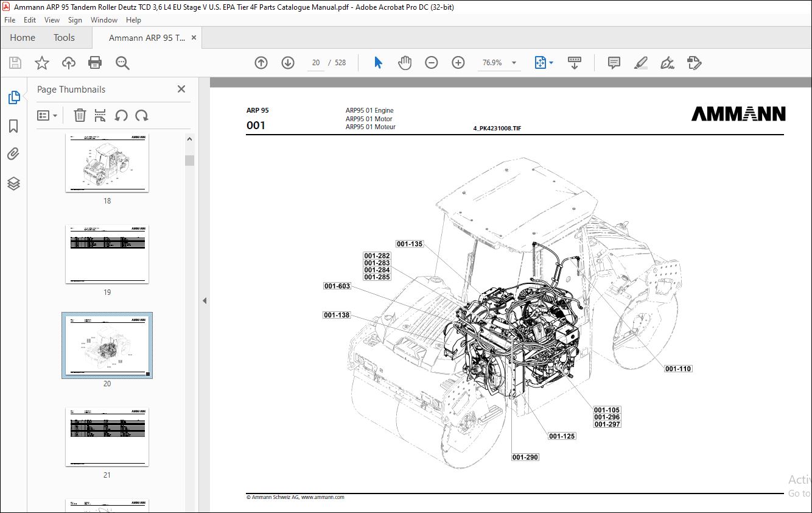This screenshot has height=513, width=812.
Task: Rotate page clockwise in thumbnails panel
Action: (142, 115)
